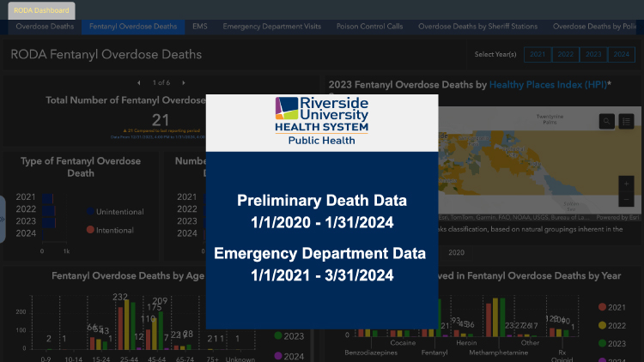This screenshot has width=644, height=362.
Task: Click 'Preliminary Death Data' heading in popup
Action: point(322,201)
